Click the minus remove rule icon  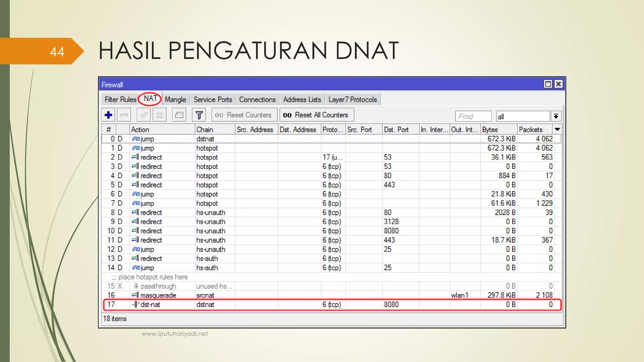pos(124,115)
